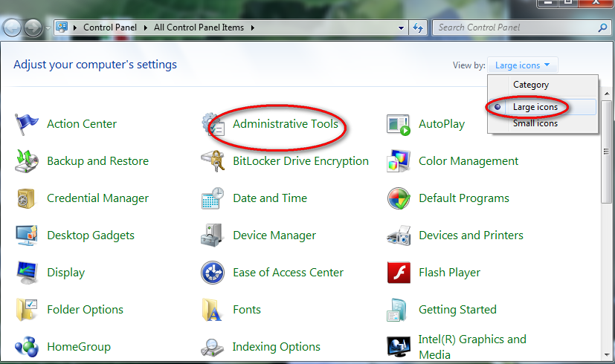Screen dimensions: 615x364
Task: Open the Desktop Gadgets icon
Action: [26, 235]
